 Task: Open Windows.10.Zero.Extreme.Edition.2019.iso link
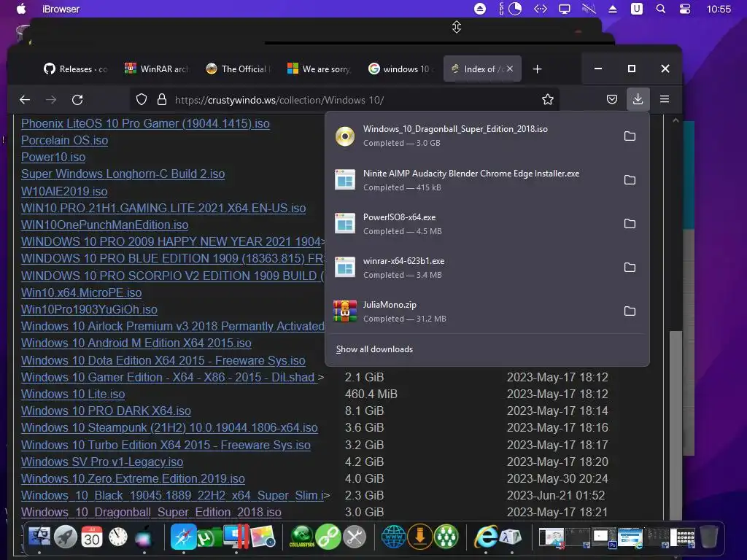[x=133, y=478]
